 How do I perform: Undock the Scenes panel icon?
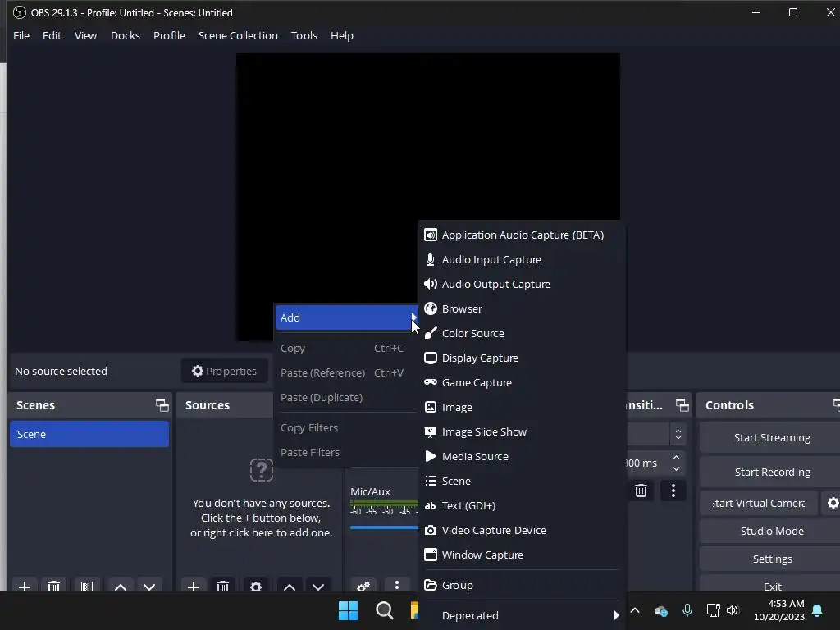pyautogui.click(x=162, y=405)
